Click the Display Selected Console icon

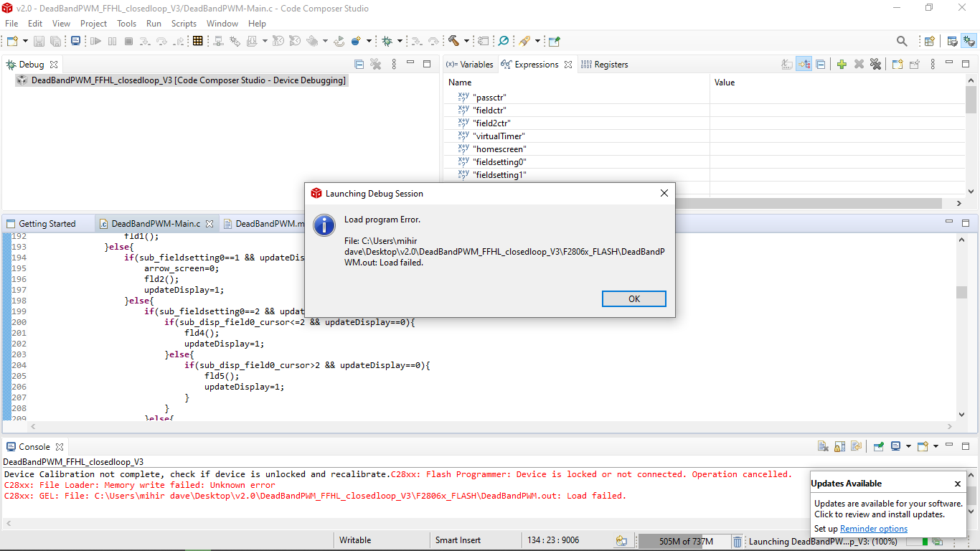(x=896, y=446)
